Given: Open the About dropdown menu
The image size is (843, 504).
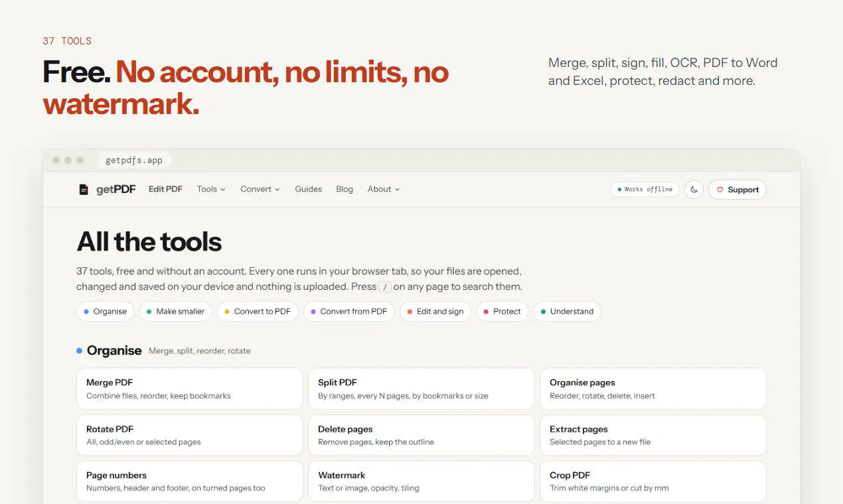Looking at the screenshot, I should 384,189.
